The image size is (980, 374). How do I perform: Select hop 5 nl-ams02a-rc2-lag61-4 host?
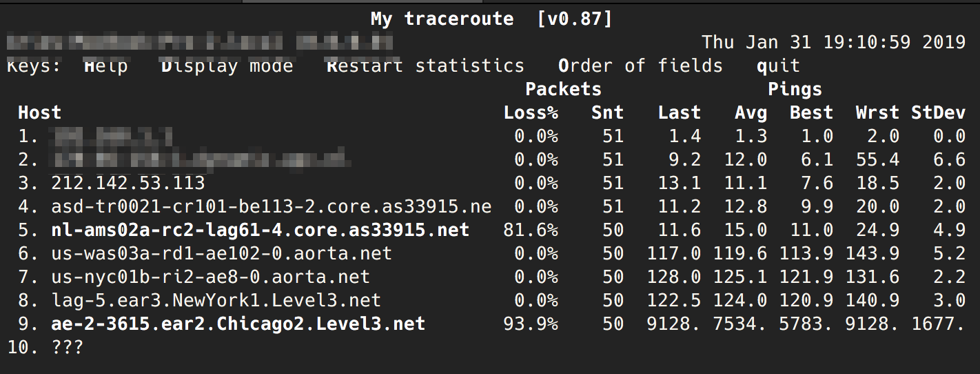pyautogui.click(x=260, y=230)
